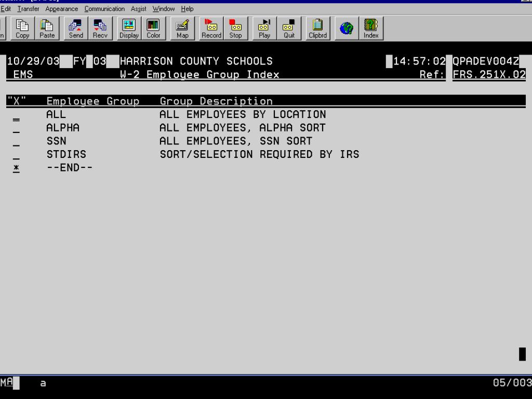532x399 pixels.
Task: Click the Quit toolbar icon
Action: coord(289,29)
